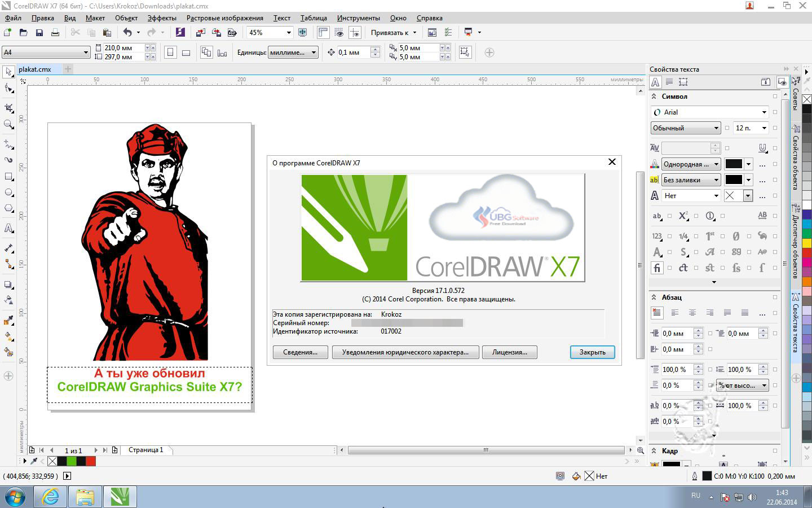
Task: Select the Pick tool in the toolbox
Action: point(8,72)
